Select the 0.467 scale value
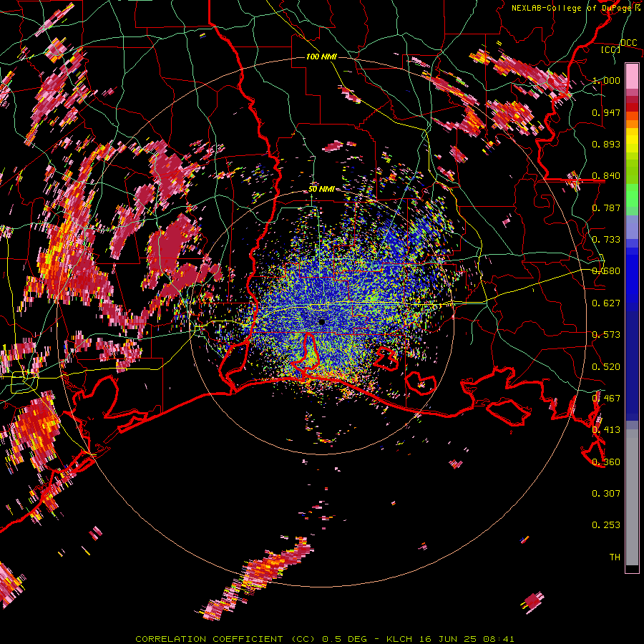Image resolution: width=644 pixels, height=644 pixels. [606, 399]
